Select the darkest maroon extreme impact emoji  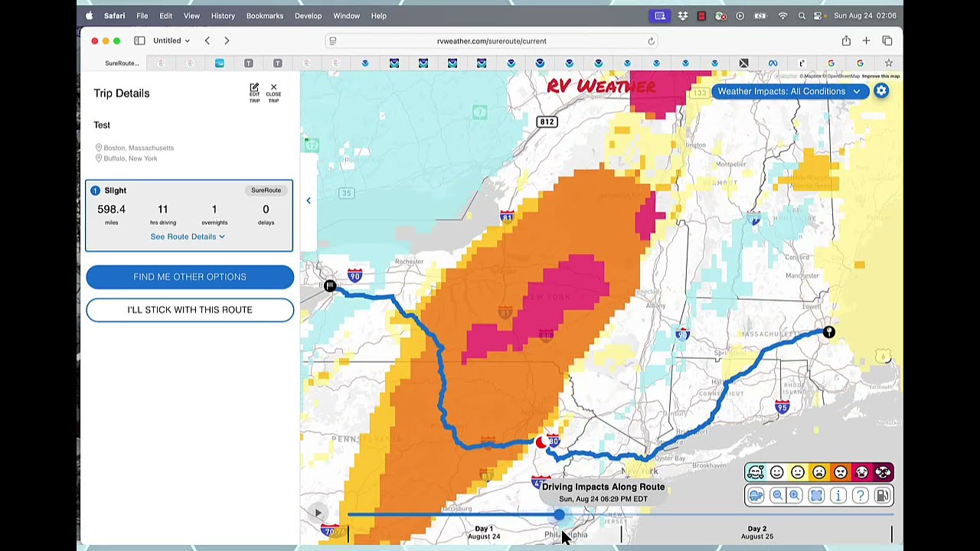(883, 472)
